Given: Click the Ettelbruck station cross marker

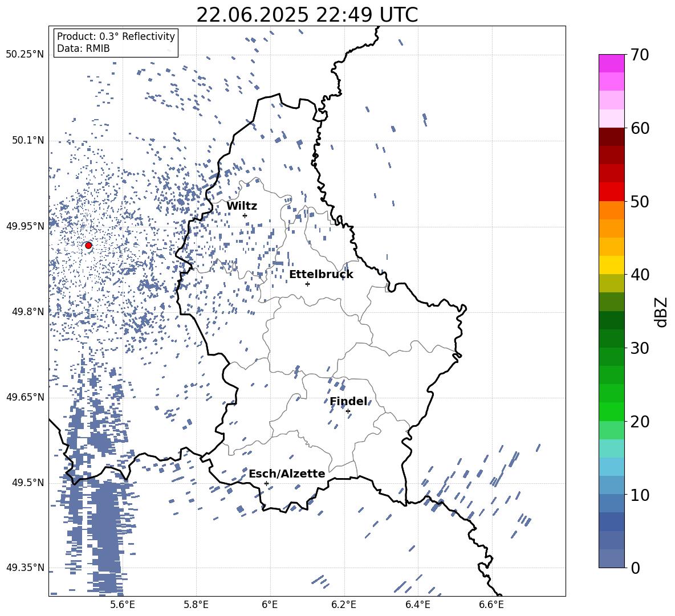Looking at the screenshot, I should (307, 284).
